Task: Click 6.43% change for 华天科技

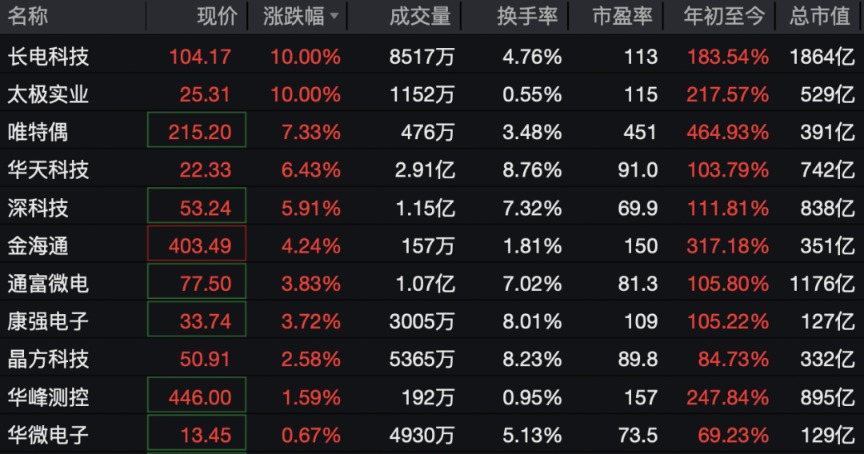Action: 311,170
